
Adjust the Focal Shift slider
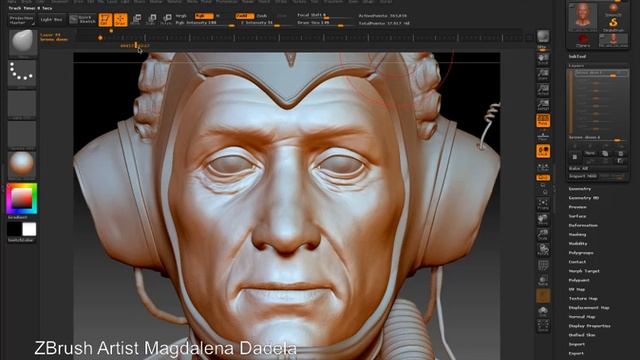coord(324,16)
